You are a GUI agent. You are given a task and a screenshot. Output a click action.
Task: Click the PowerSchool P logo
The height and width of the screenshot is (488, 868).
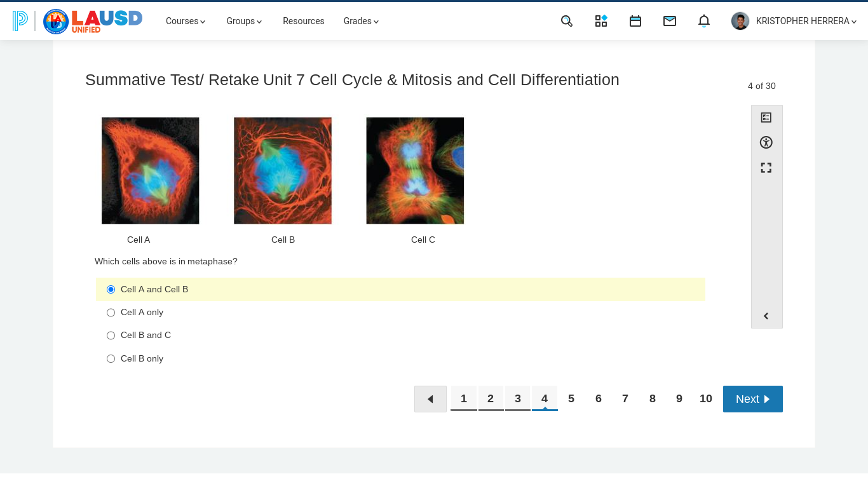tap(20, 21)
